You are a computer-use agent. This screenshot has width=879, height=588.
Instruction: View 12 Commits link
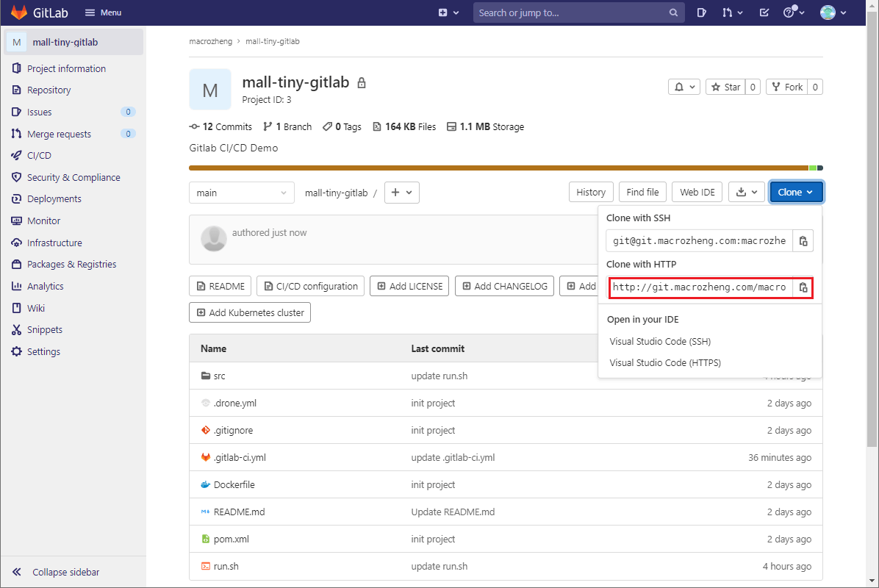pyautogui.click(x=221, y=126)
